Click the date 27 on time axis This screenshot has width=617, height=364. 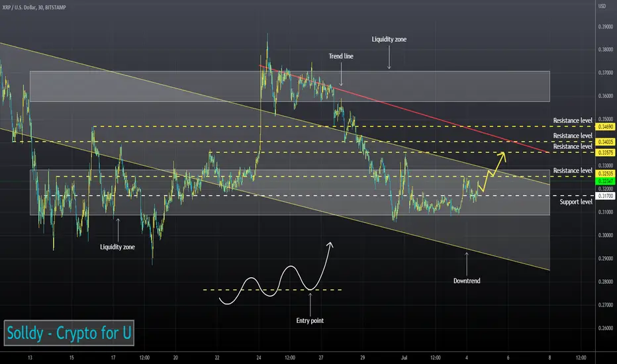(321, 357)
